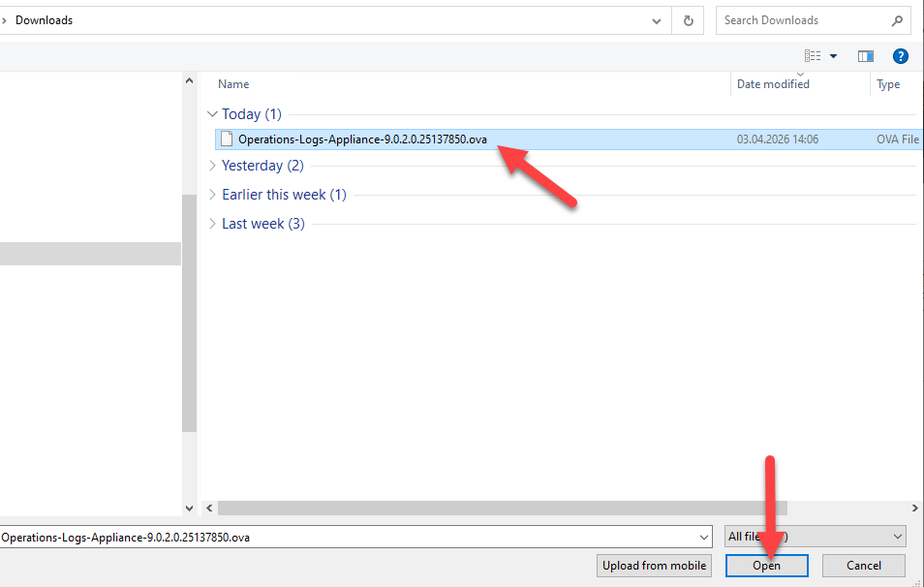Sort by Date modified column header
924x587 pixels.
(x=773, y=84)
